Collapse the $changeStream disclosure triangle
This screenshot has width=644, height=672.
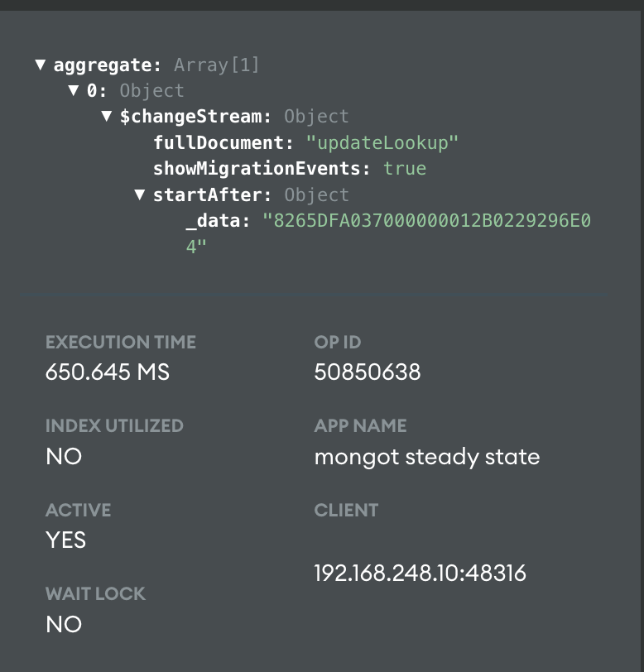click(106, 117)
